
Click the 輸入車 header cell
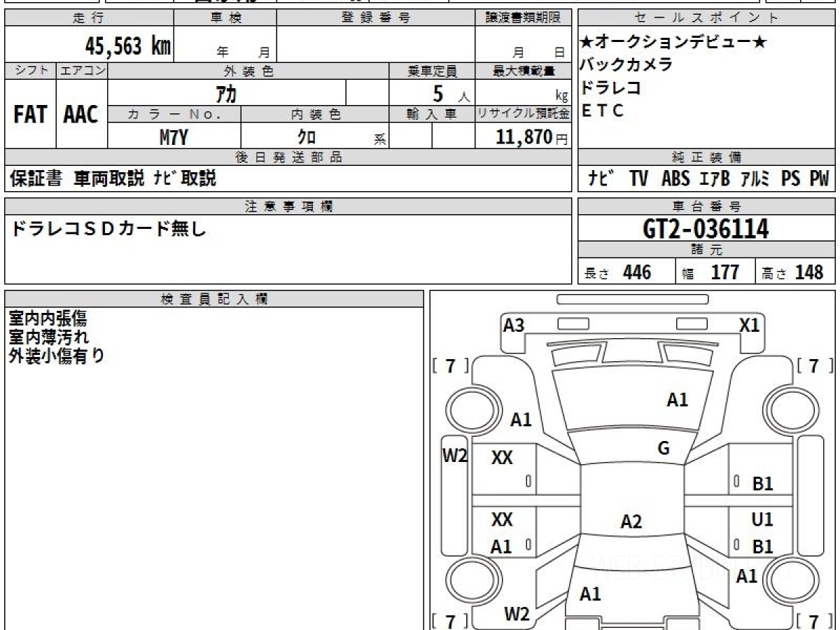pos(432,114)
